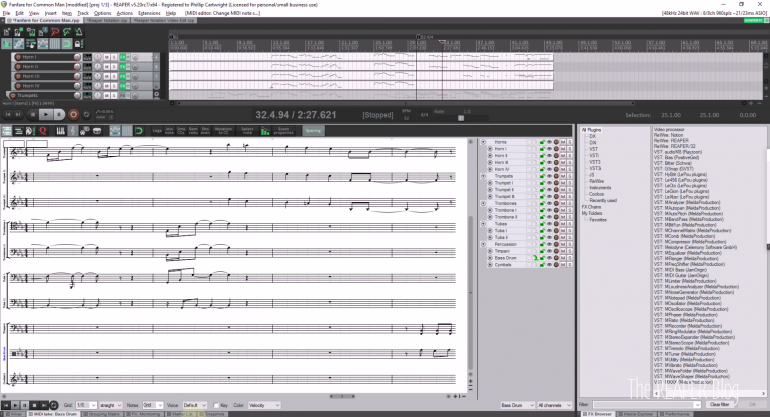770x417 pixels.
Task: Click the MIDI editor bottom play button
Action: pos(15,405)
